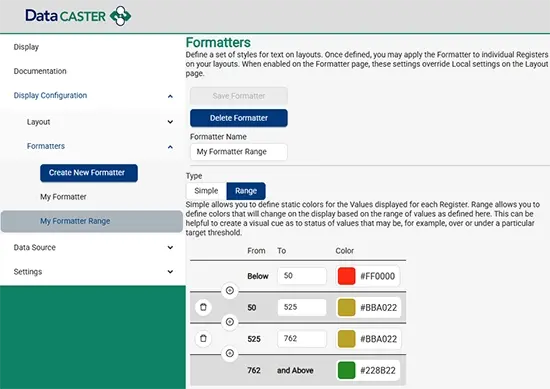The height and width of the screenshot is (389, 550).
Task: Select the Range formatter type
Action: pos(246,191)
